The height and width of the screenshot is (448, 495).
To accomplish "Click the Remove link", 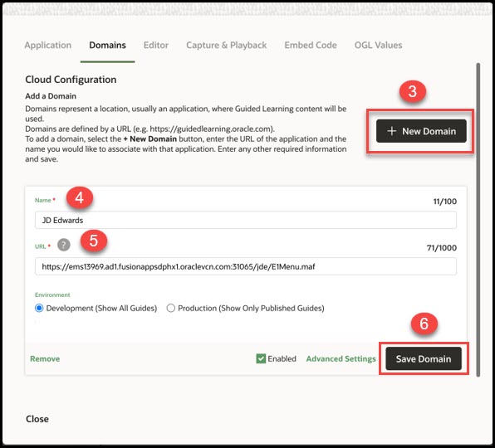I will pos(45,358).
